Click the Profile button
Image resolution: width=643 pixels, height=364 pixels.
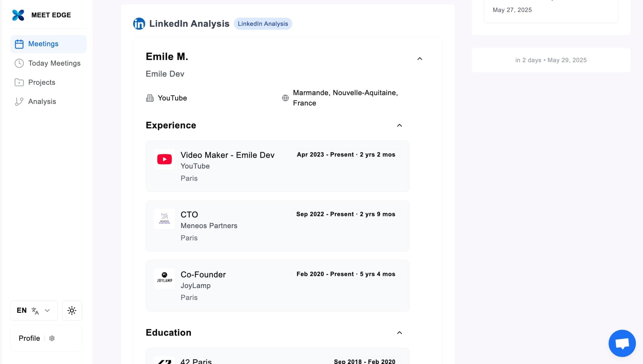pyautogui.click(x=29, y=338)
